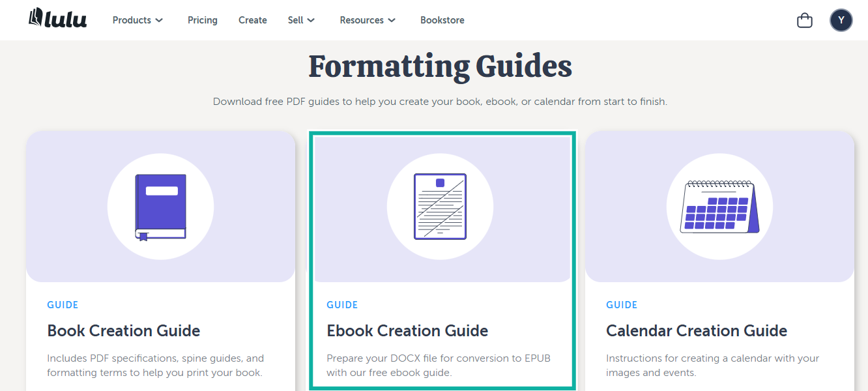The height and width of the screenshot is (391, 868).
Task: Click the Create navigation item
Action: [x=252, y=20]
